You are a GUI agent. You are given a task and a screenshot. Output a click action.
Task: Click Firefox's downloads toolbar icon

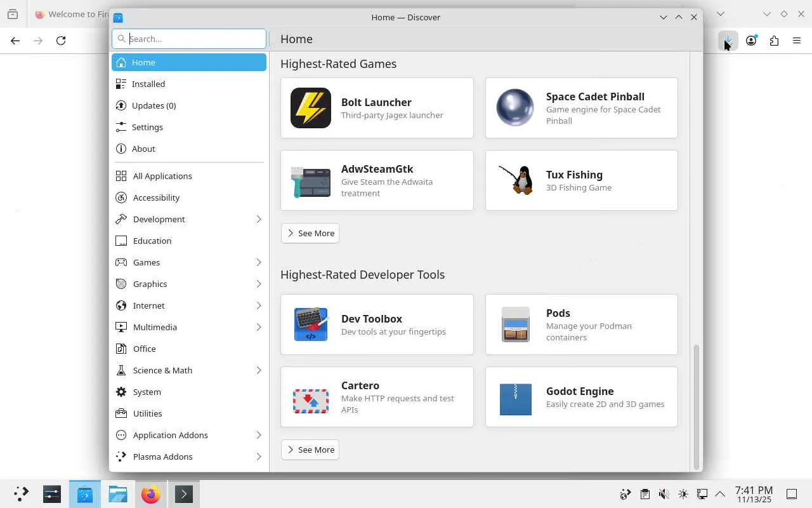(728, 41)
